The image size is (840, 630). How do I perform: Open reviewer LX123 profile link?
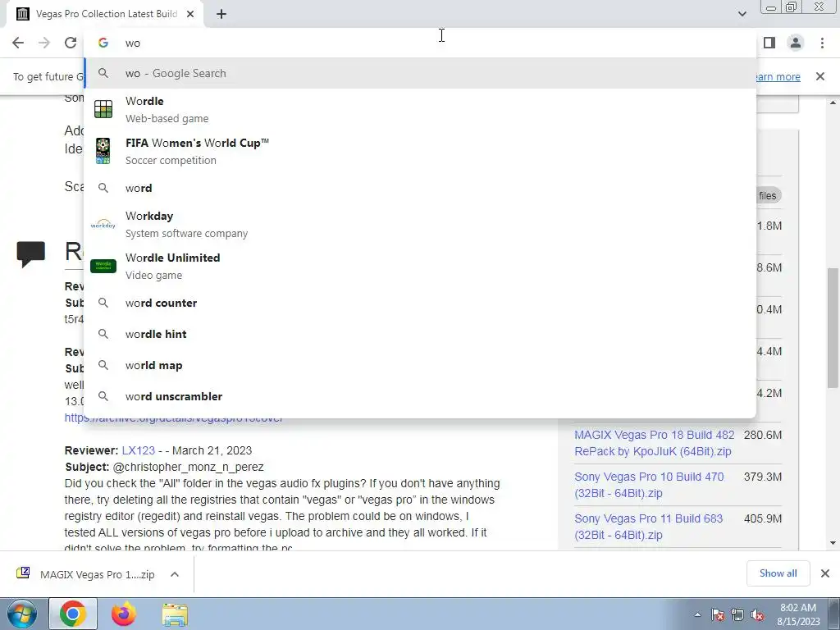coord(138,450)
